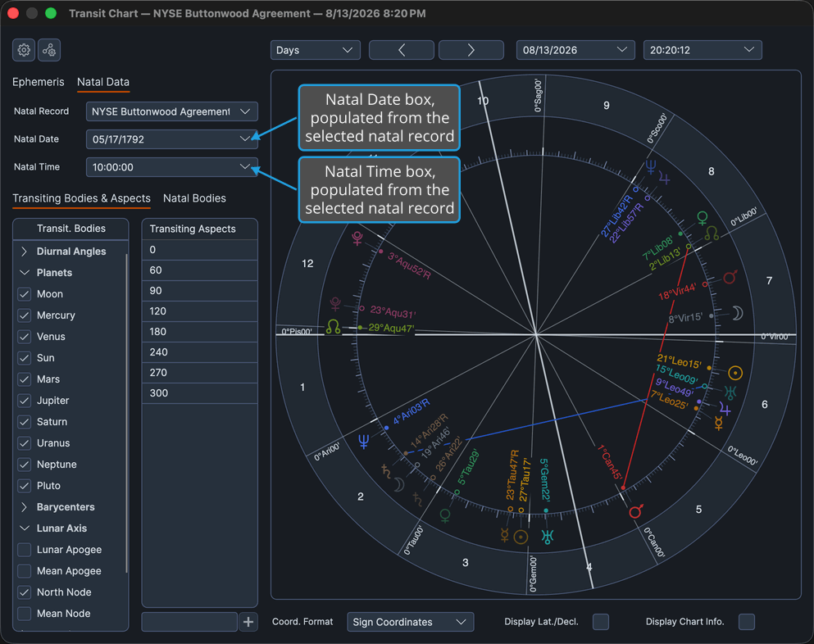Collapse the Planets group
The width and height of the screenshot is (814, 644).
pos(25,273)
